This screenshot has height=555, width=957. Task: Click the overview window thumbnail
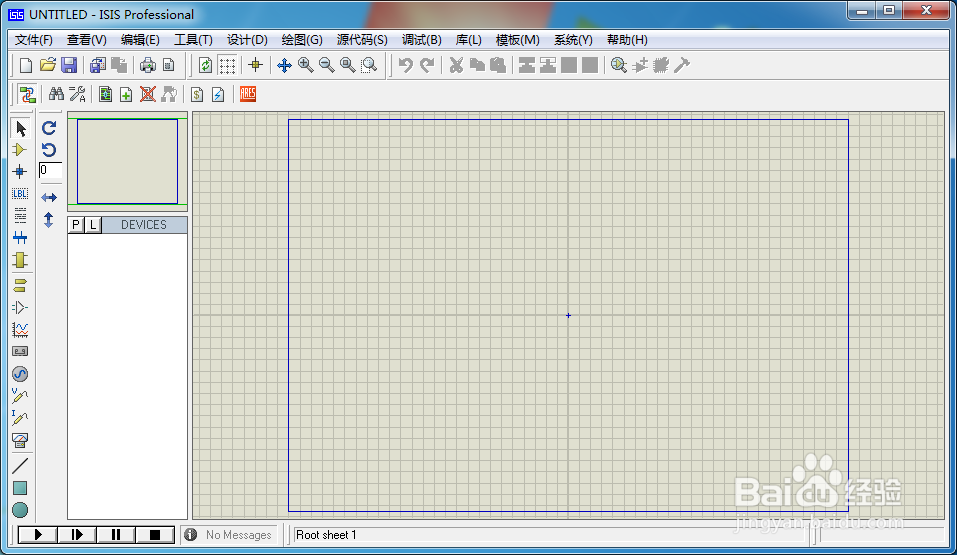tap(128, 161)
